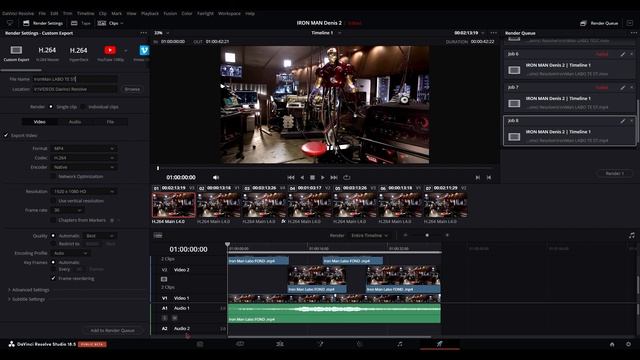Screen dimensions: 640x360
Task: Open the Deliver page rocket icon
Action: coord(440,344)
